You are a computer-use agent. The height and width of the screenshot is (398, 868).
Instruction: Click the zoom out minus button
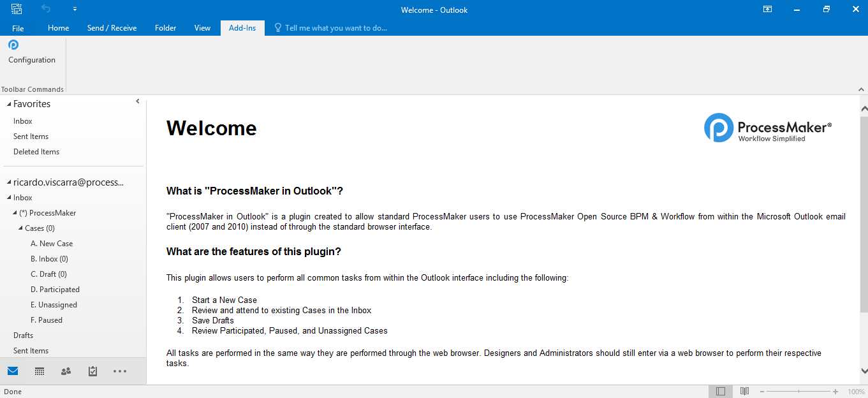click(x=763, y=391)
